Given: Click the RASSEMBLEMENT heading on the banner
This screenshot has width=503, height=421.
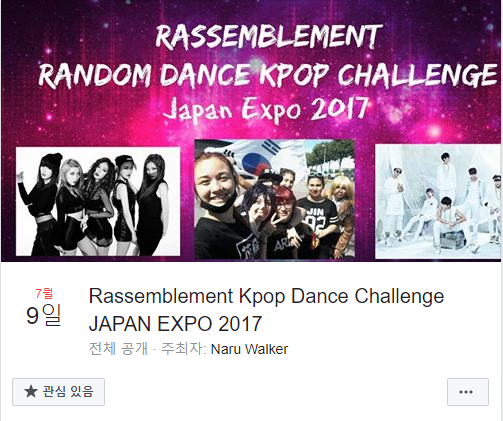Looking at the screenshot, I should 267,36.
